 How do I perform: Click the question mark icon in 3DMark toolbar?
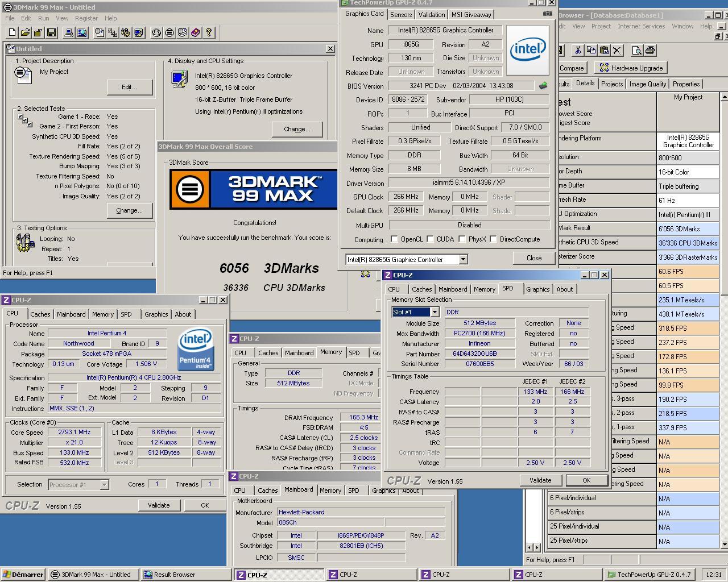(209, 33)
